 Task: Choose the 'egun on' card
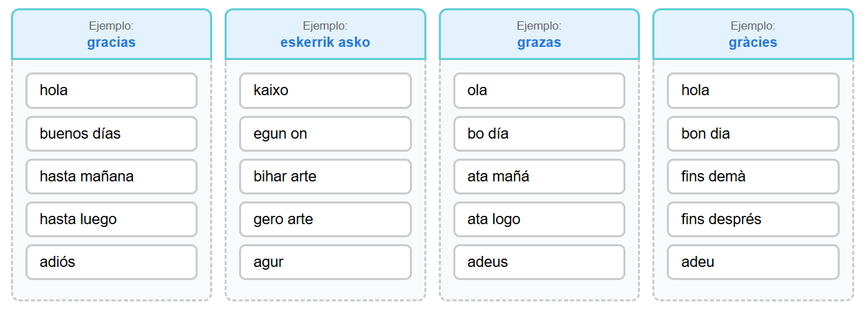point(325,134)
